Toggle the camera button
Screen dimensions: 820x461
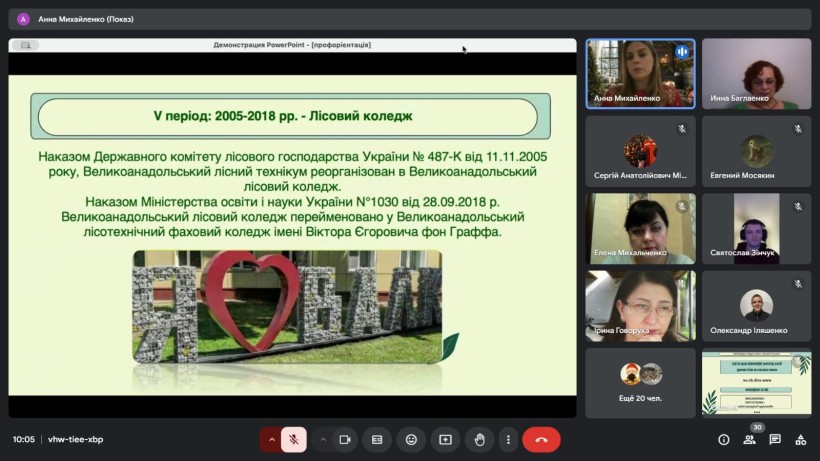coord(345,440)
